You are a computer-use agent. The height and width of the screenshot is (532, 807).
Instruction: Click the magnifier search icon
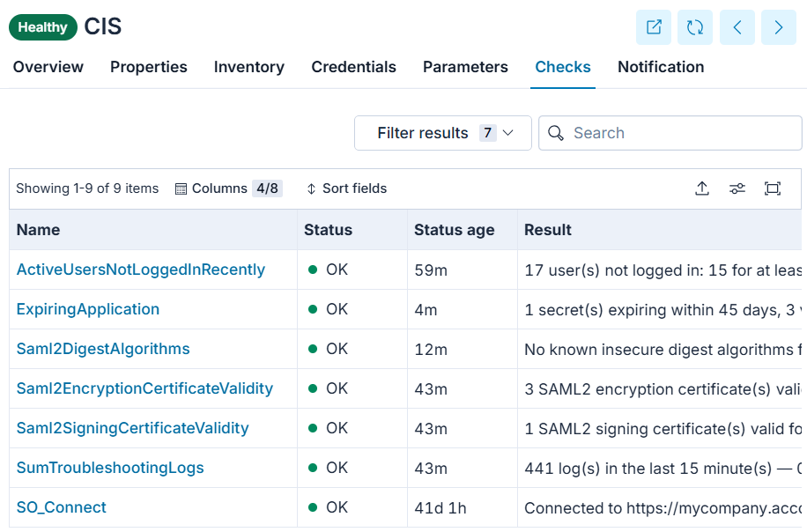pyautogui.click(x=556, y=133)
